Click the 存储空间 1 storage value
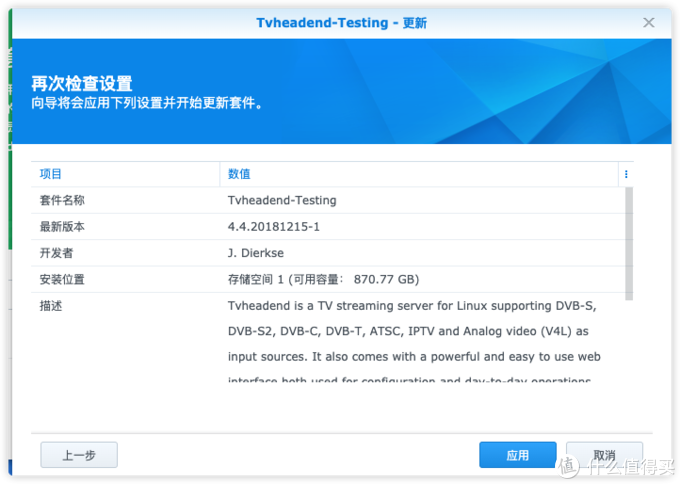This screenshot has width=680, height=484. (x=324, y=280)
